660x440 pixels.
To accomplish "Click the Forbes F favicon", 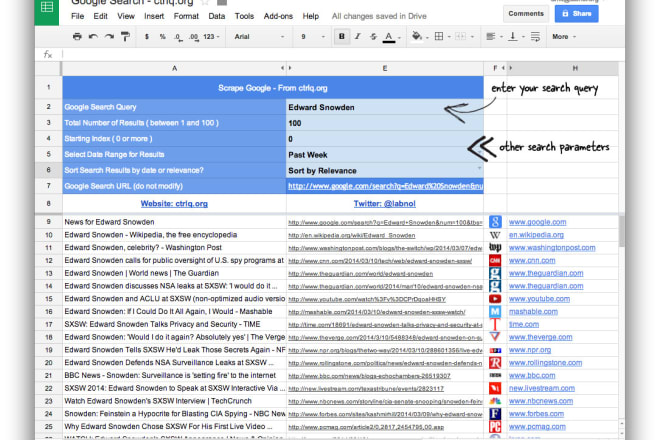I will click(x=495, y=414).
